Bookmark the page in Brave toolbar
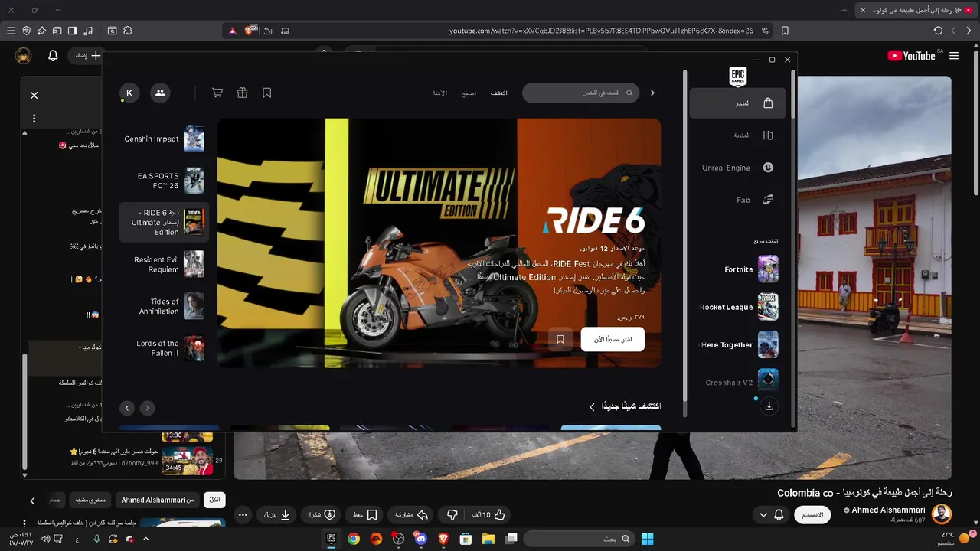Screen dimensions: 980x551 pyautogui.click(x=785, y=31)
